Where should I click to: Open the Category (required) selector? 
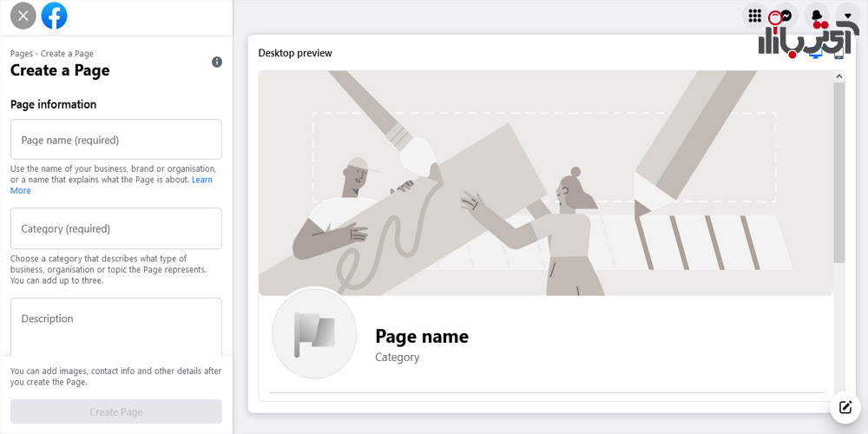pos(116,228)
